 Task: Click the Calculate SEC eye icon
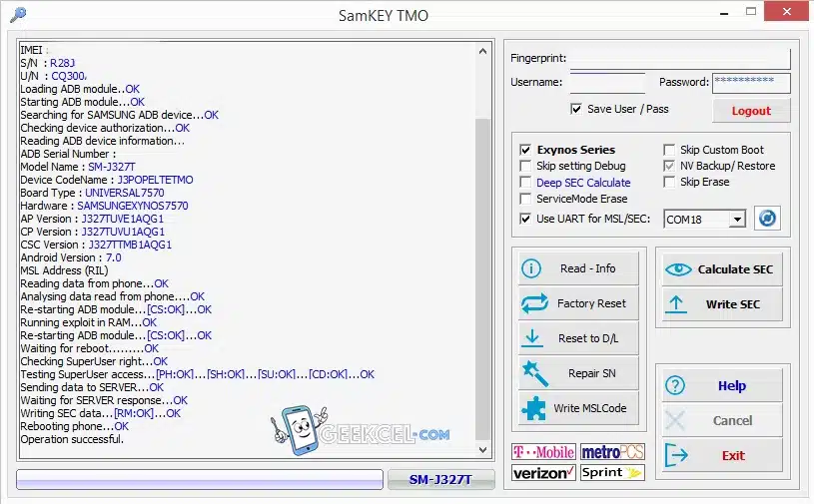[678, 269]
